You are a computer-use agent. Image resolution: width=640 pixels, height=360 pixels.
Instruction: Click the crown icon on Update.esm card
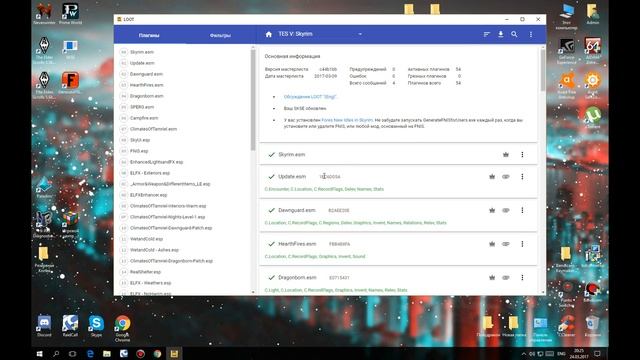point(492,177)
